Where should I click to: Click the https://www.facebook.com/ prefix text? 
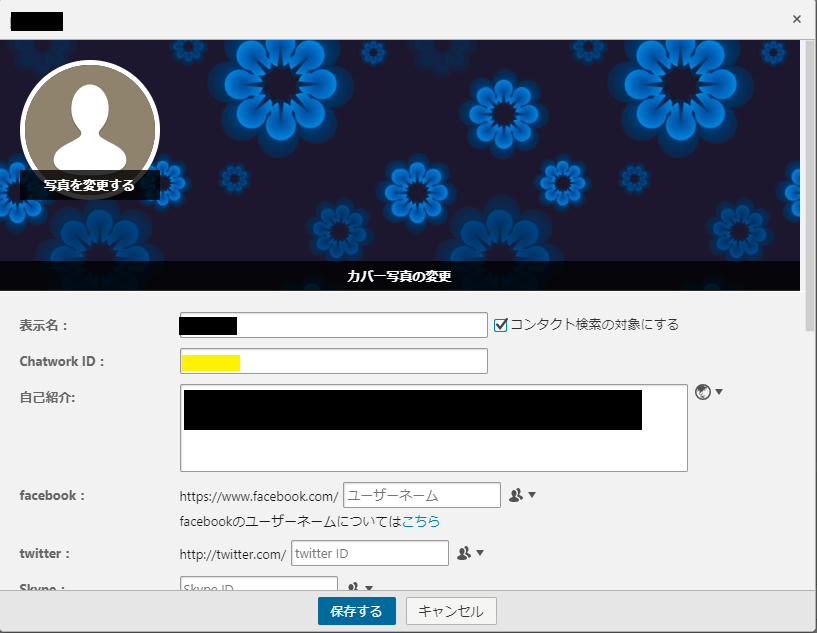(259, 497)
